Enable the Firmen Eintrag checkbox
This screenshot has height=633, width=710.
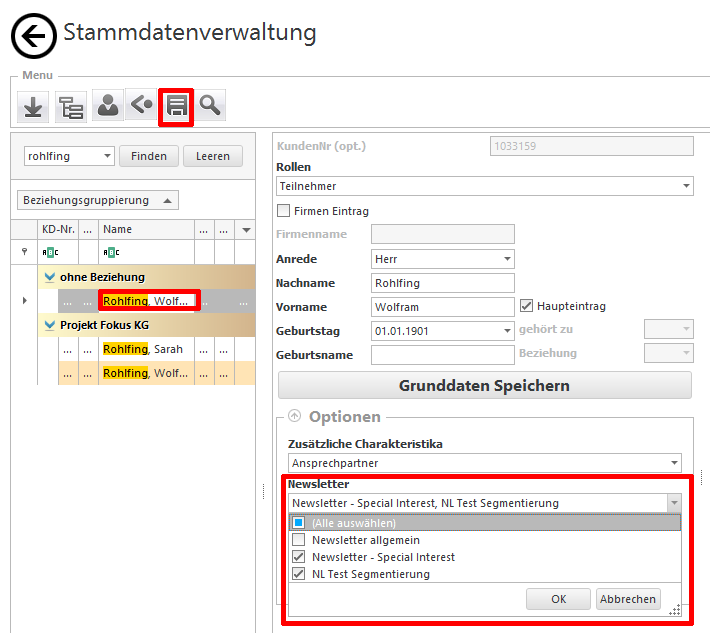(284, 211)
